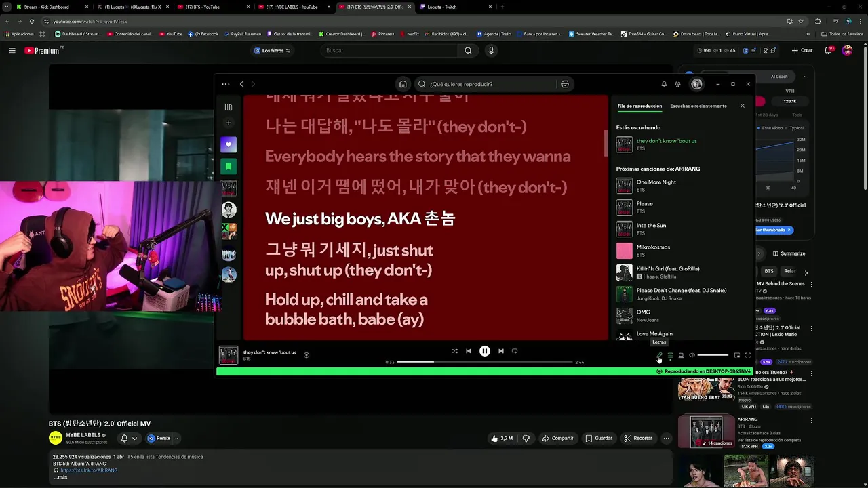Click YouTube search magnifier button

(468, 50)
